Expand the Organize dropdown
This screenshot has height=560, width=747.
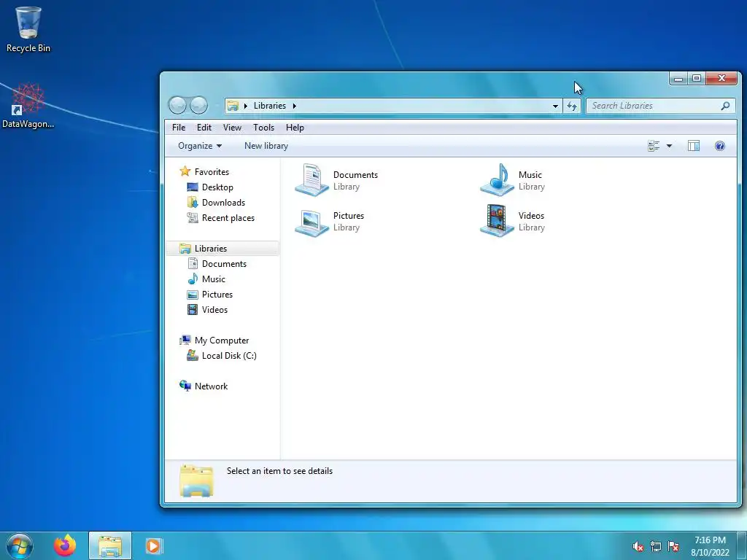[x=200, y=146]
